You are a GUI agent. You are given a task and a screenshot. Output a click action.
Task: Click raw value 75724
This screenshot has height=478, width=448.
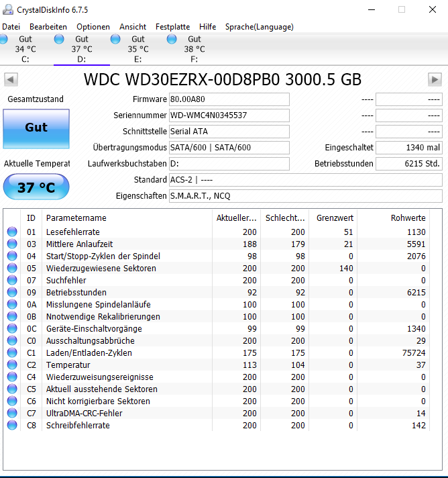(x=414, y=353)
